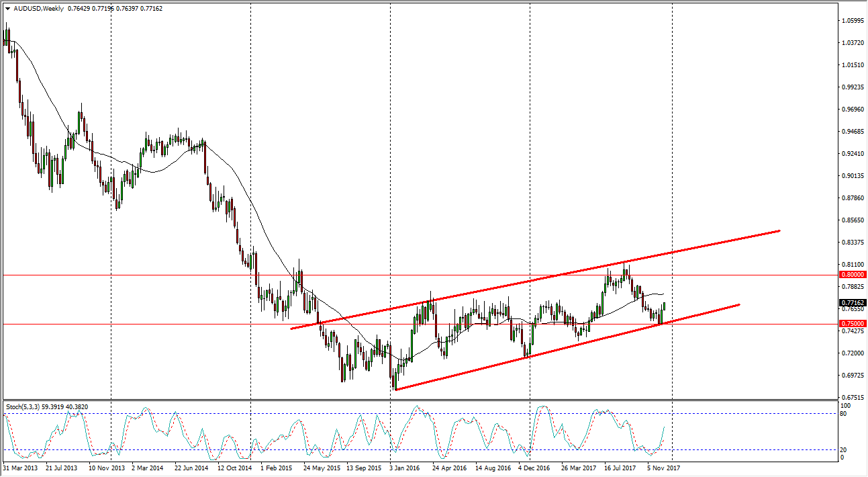Click the 24 May 2015 date label
The width and height of the screenshot is (868, 477).
point(322,467)
